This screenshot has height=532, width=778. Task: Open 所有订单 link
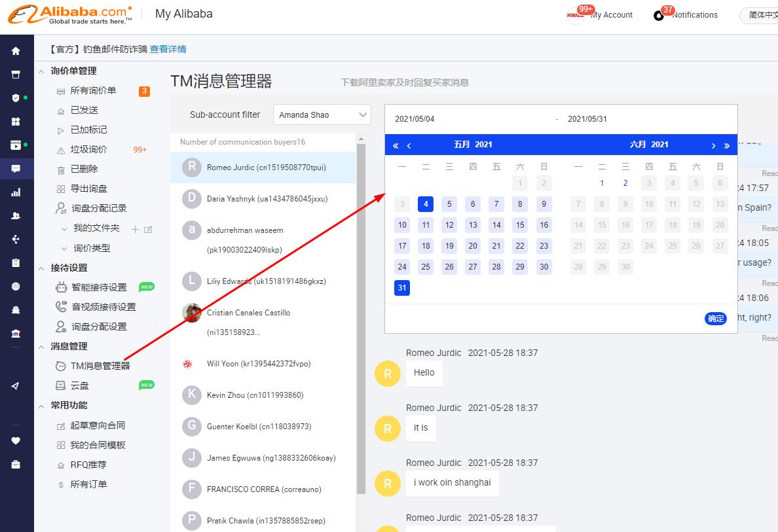pos(89,484)
